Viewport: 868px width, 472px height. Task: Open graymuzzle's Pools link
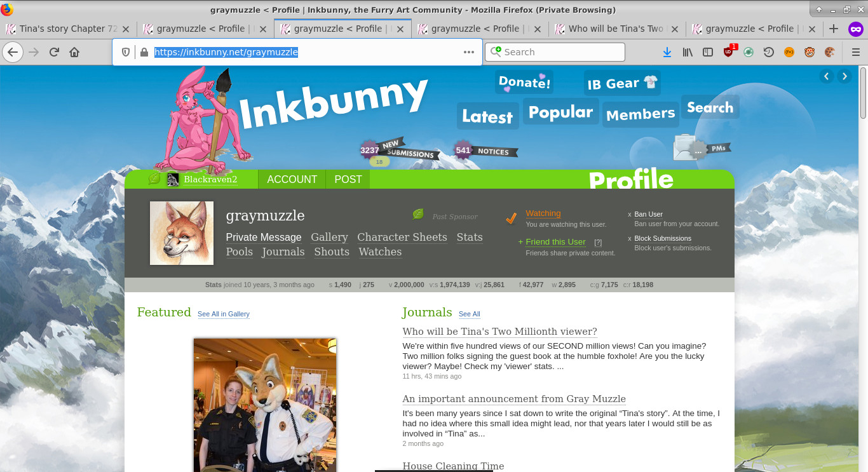pos(240,252)
